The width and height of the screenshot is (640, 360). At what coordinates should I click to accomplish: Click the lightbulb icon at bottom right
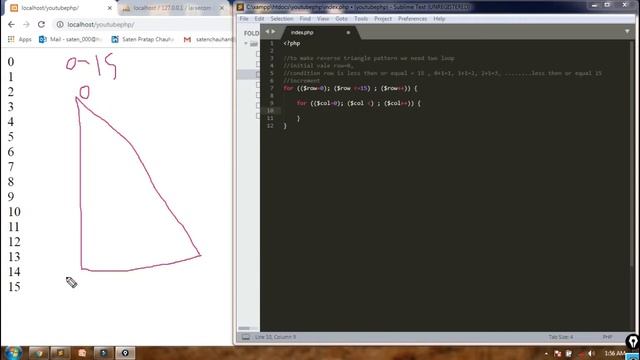633,342
